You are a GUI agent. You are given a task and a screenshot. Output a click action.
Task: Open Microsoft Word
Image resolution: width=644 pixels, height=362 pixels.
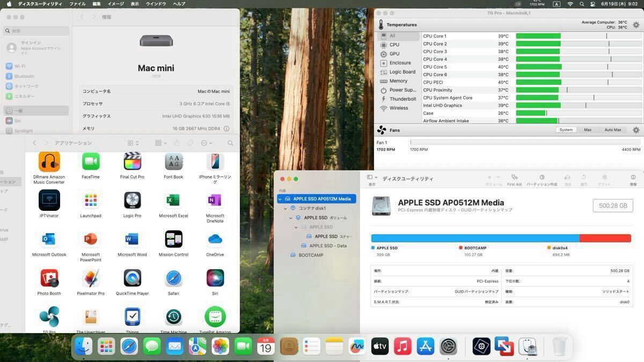point(132,239)
